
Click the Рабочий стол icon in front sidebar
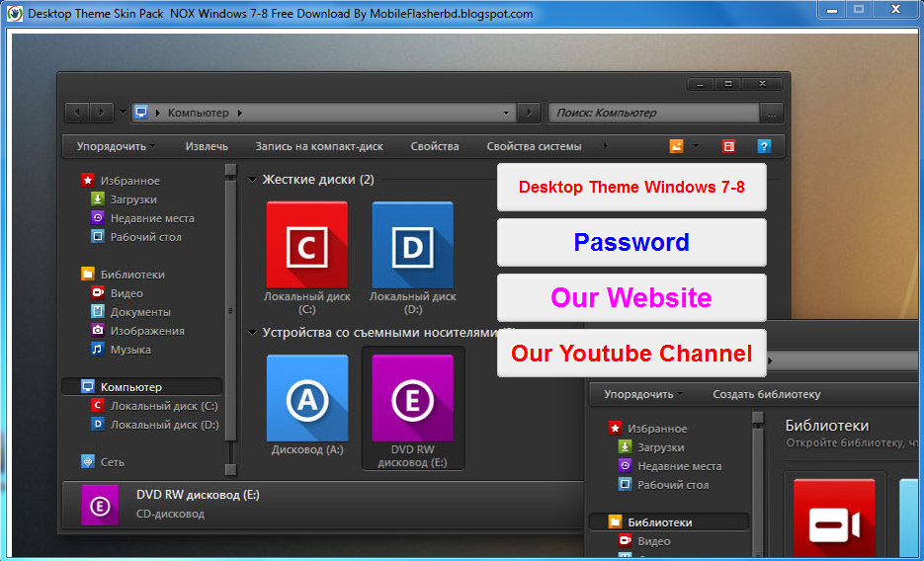[x=97, y=237]
